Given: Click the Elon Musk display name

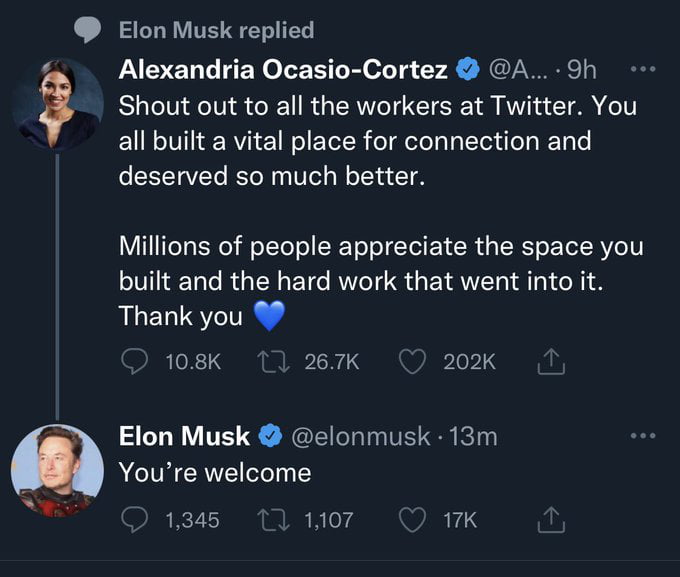Looking at the screenshot, I should [x=184, y=437].
